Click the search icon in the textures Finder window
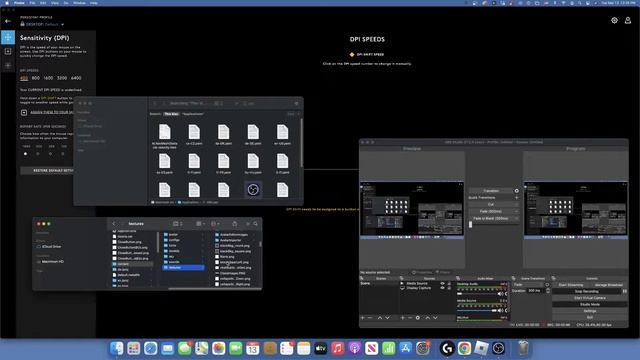This screenshot has height=360, width=640. pos(256,224)
